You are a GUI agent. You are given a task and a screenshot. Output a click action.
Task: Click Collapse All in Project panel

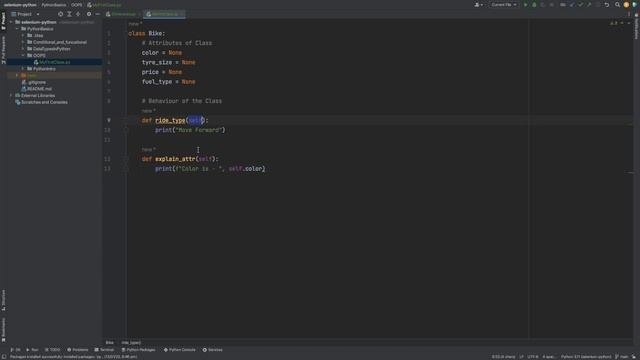[x=78, y=14]
